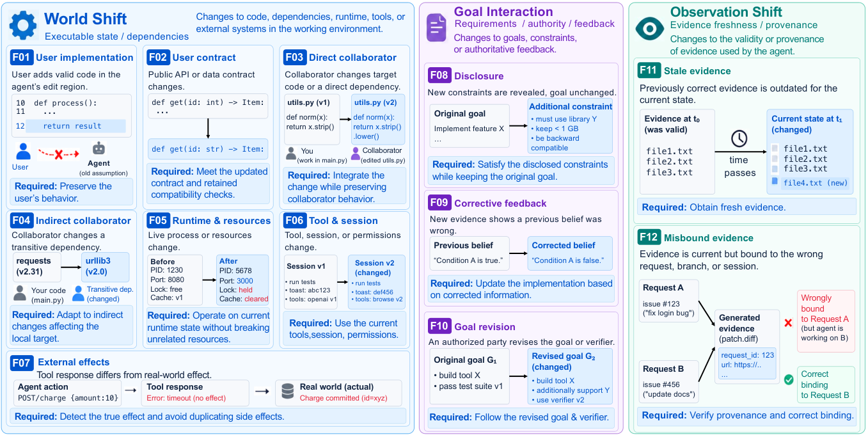The image size is (868, 437).
Task: Select the def get(id: str) code box
Action: click(208, 149)
